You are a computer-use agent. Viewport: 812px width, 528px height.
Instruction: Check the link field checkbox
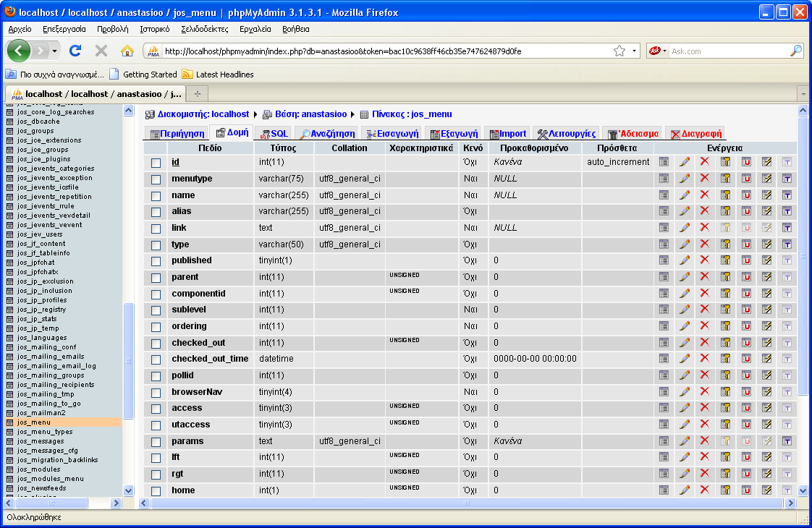[156, 229]
